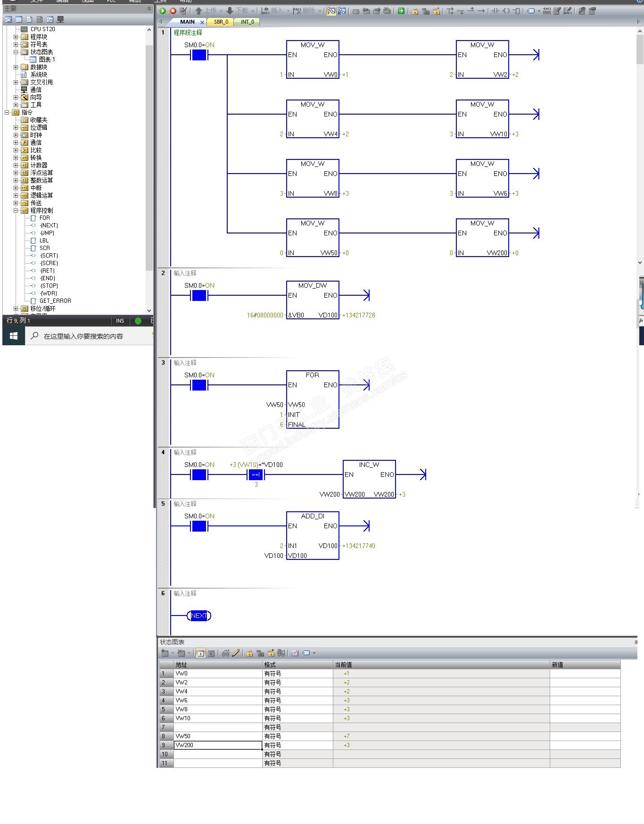Switch to the MAIN program tab
The width and height of the screenshot is (644, 824).
[187, 22]
